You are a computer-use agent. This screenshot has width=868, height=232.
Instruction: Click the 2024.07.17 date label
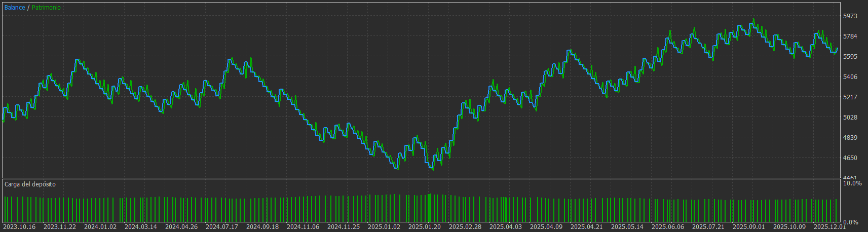(222, 227)
